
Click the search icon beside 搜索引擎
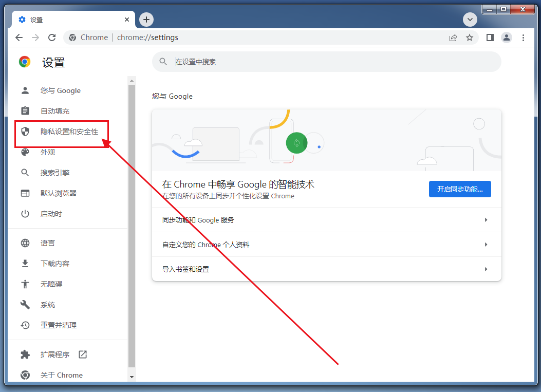pyautogui.click(x=25, y=173)
